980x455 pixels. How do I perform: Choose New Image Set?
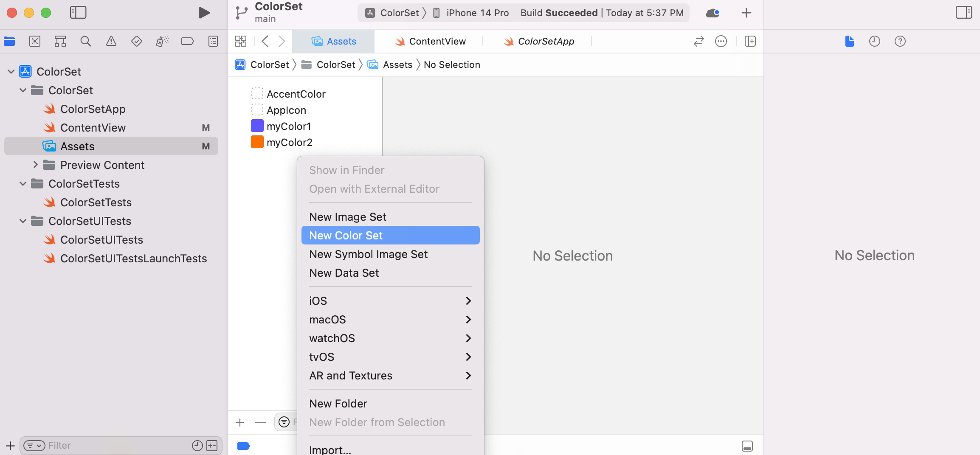click(390, 217)
